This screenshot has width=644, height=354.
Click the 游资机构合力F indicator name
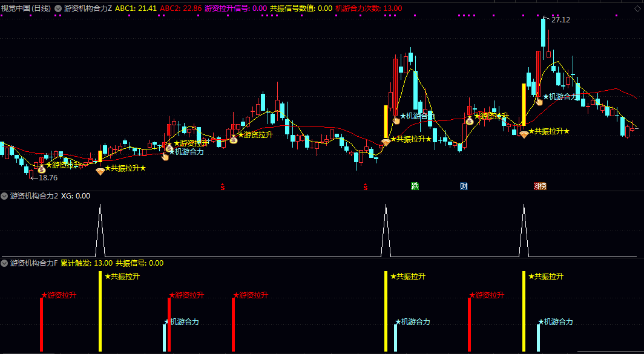(34, 263)
